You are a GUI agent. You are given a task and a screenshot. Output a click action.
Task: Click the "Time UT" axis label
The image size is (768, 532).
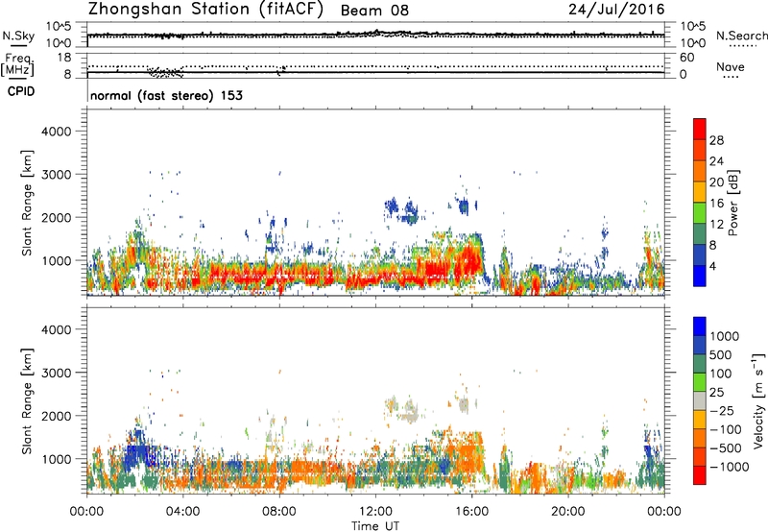pos(375,526)
